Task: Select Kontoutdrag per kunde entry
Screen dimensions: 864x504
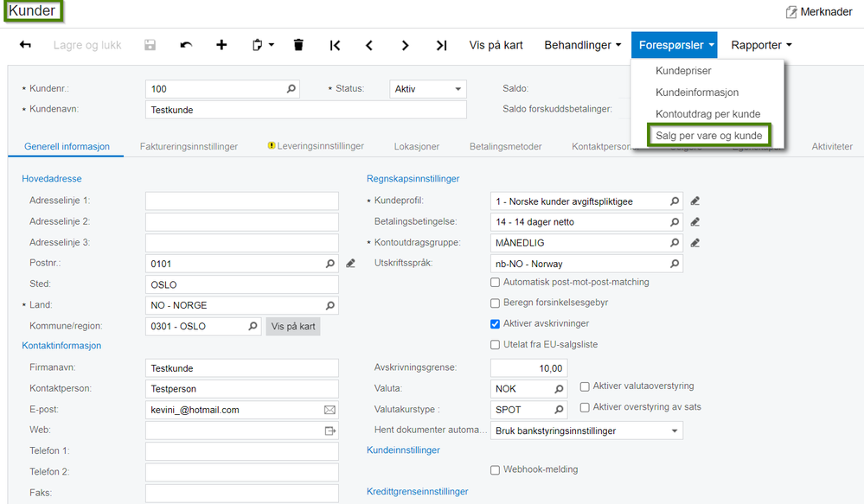Action: [x=707, y=114]
